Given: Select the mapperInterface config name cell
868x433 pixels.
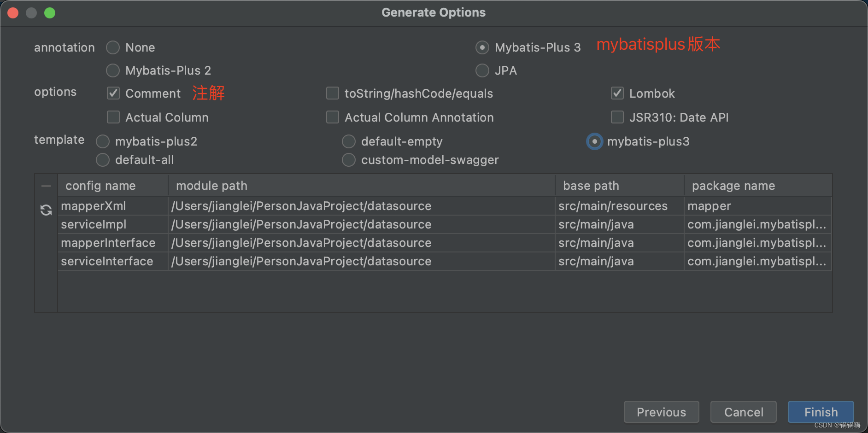Looking at the screenshot, I should 113,243.
